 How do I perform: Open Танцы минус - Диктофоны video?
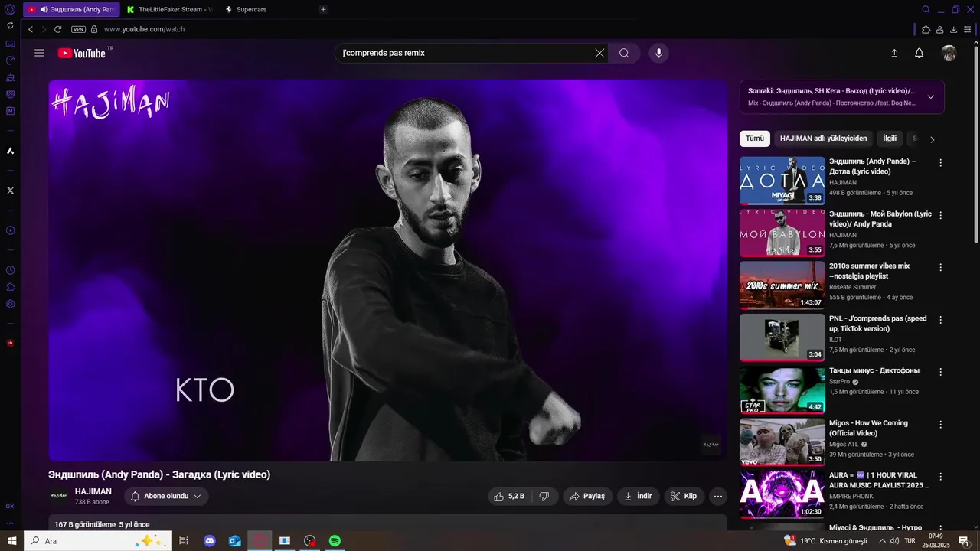[782, 390]
